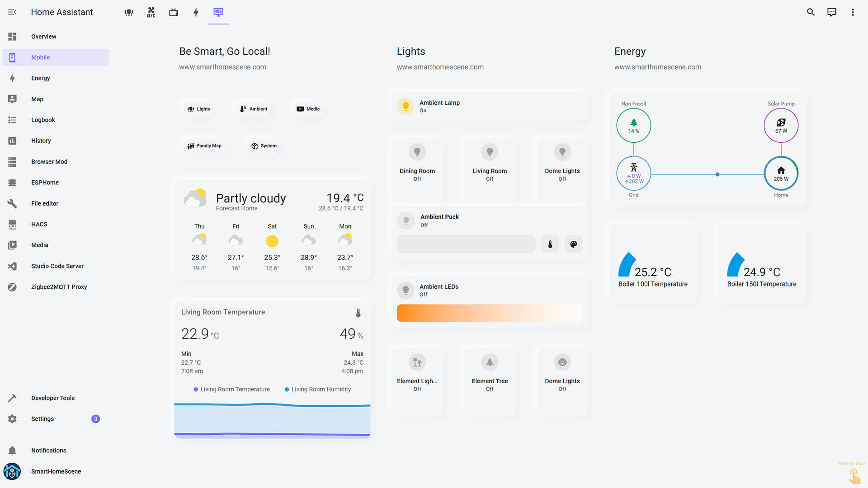Open the Logbook sidebar item
868x488 pixels.
pyautogui.click(x=56, y=120)
